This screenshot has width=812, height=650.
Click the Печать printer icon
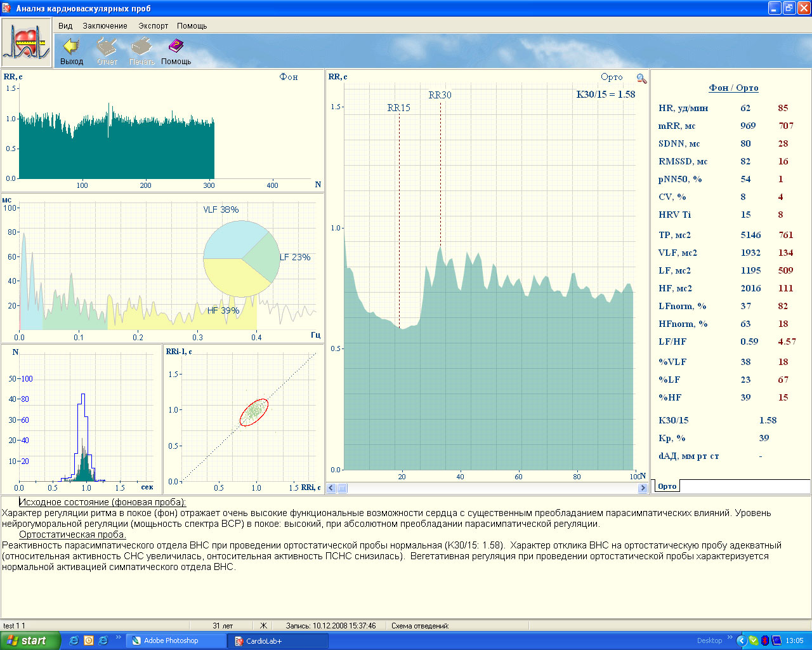141,47
